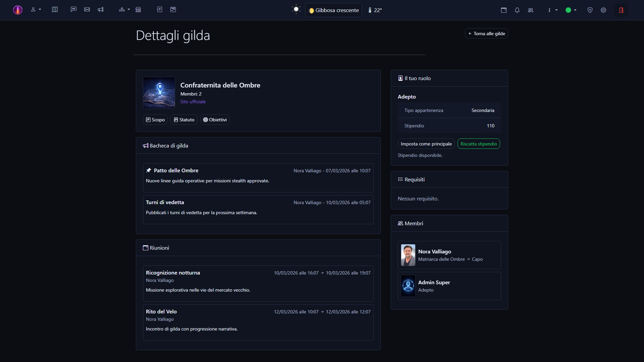This screenshot has width=644, height=362.
Task: Open the online users people icon
Action: coord(531,10)
